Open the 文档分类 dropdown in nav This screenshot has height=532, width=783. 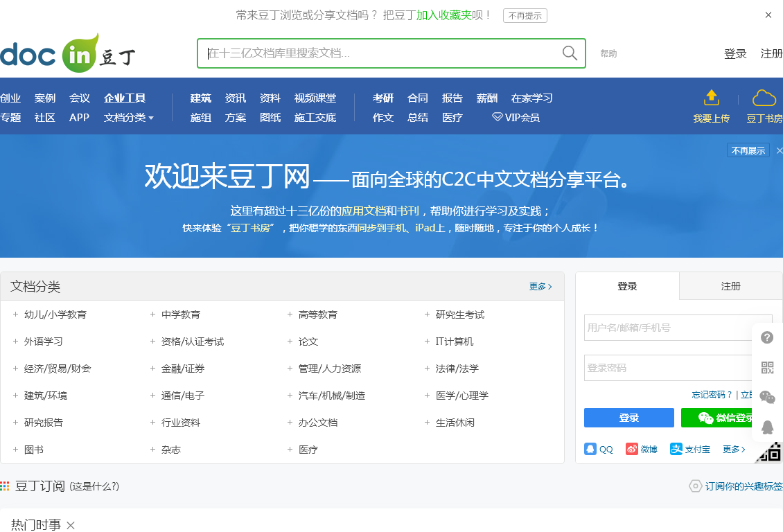(x=129, y=117)
